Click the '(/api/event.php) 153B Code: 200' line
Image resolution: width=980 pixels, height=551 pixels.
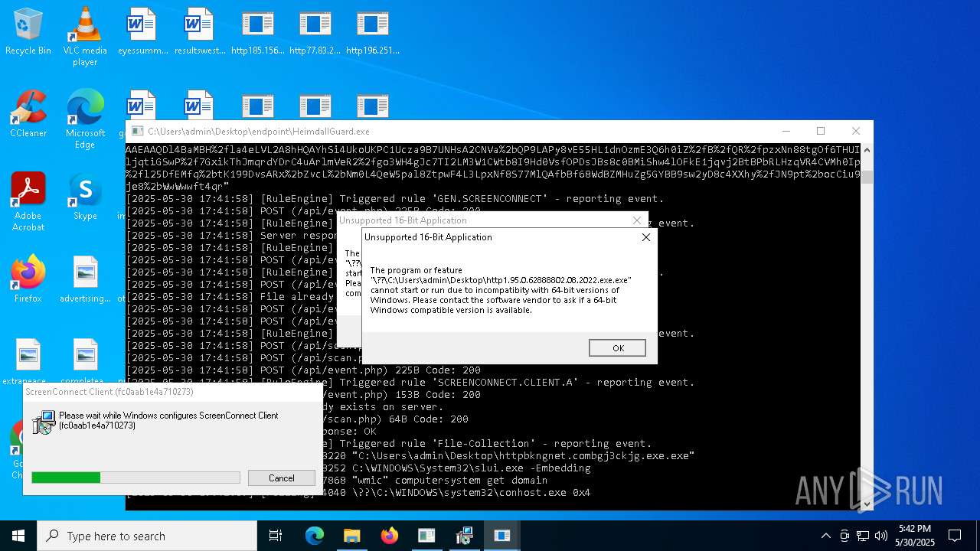coord(401,394)
